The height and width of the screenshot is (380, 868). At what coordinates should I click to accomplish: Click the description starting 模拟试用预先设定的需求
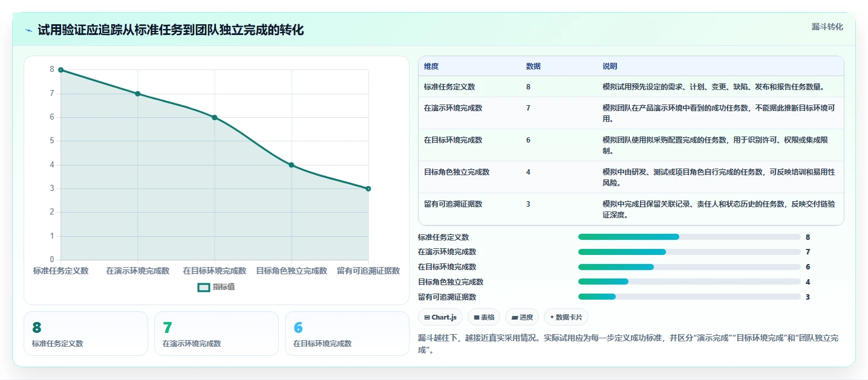713,86
